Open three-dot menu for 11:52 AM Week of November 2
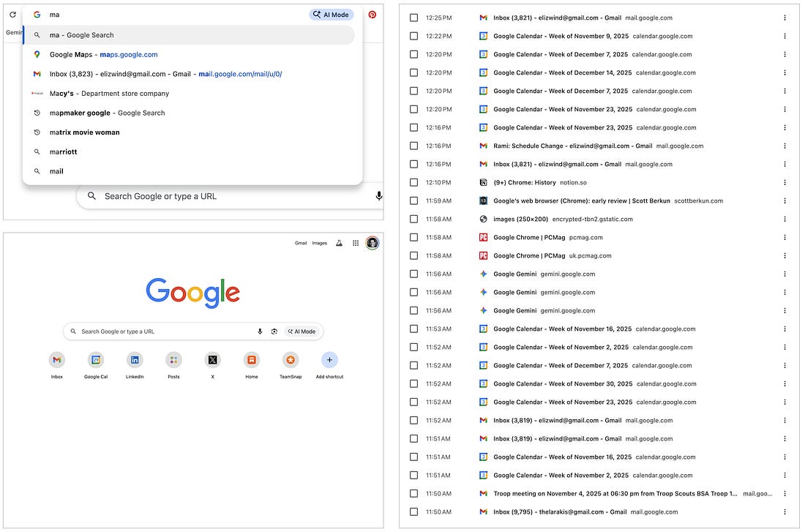The height and width of the screenshot is (532, 805). [x=785, y=348]
